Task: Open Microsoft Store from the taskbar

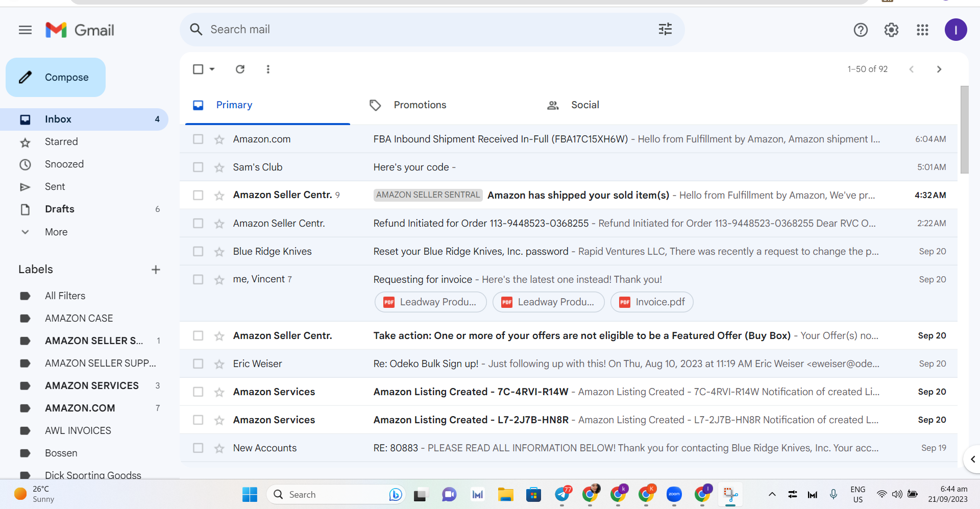Action: pyautogui.click(x=533, y=494)
